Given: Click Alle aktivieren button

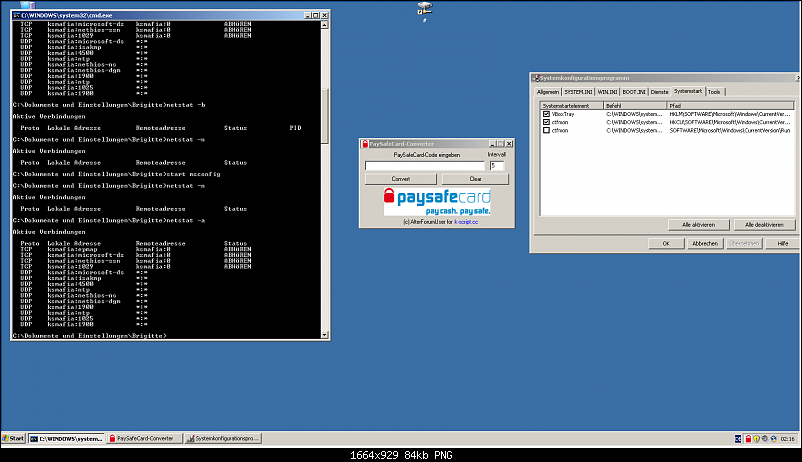Looking at the screenshot, I should coord(698,225).
